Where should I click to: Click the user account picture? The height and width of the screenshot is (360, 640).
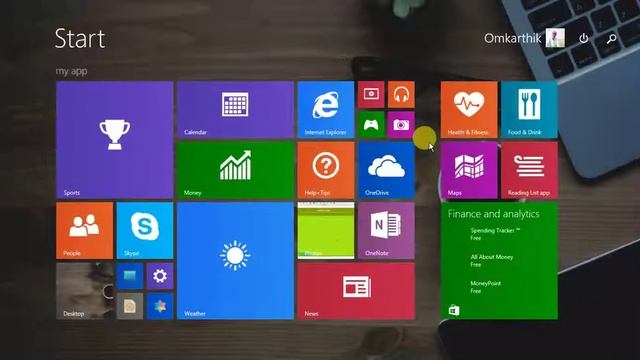coord(556,38)
